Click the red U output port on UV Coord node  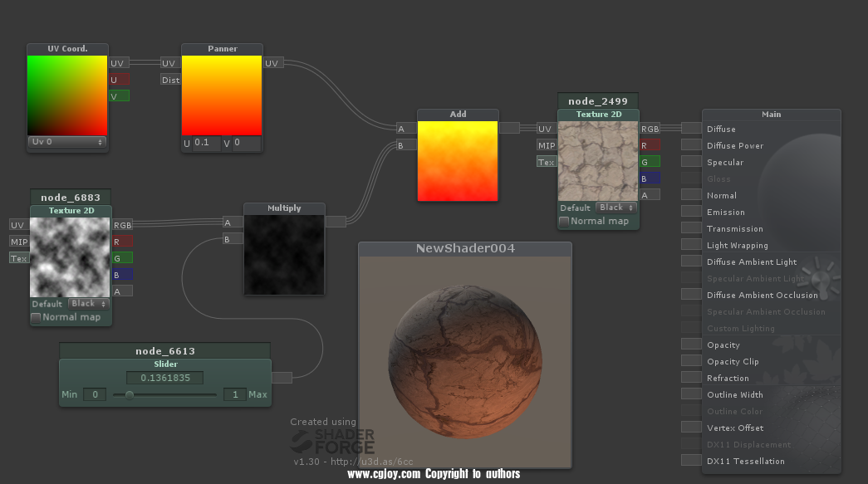120,80
